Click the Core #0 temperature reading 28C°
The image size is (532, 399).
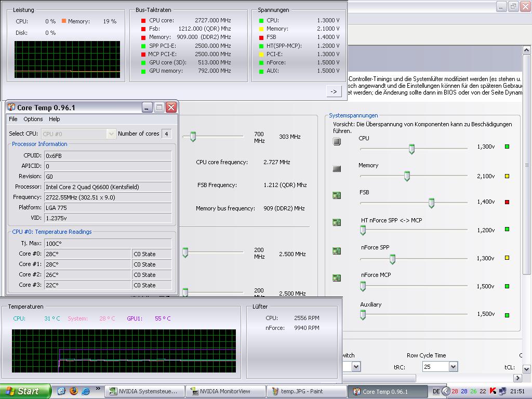(87, 254)
